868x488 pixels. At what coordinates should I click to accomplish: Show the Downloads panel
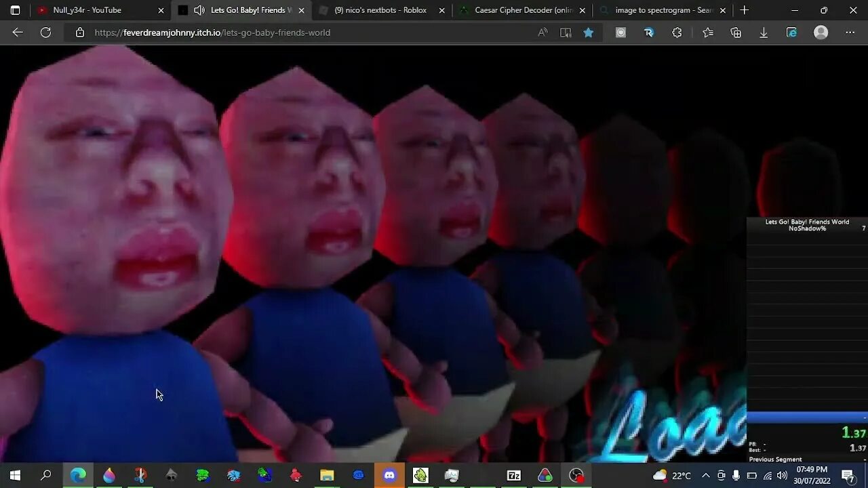pos(764,33)
